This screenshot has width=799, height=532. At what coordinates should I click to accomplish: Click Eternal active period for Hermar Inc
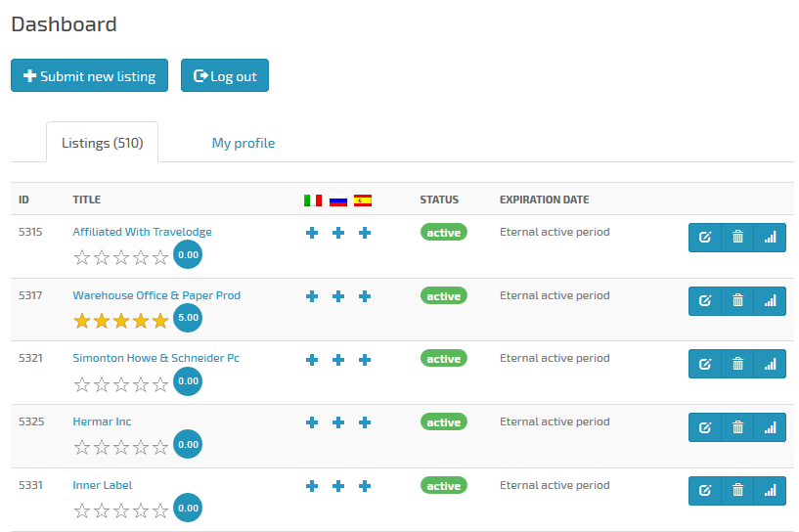click(555, 421)
